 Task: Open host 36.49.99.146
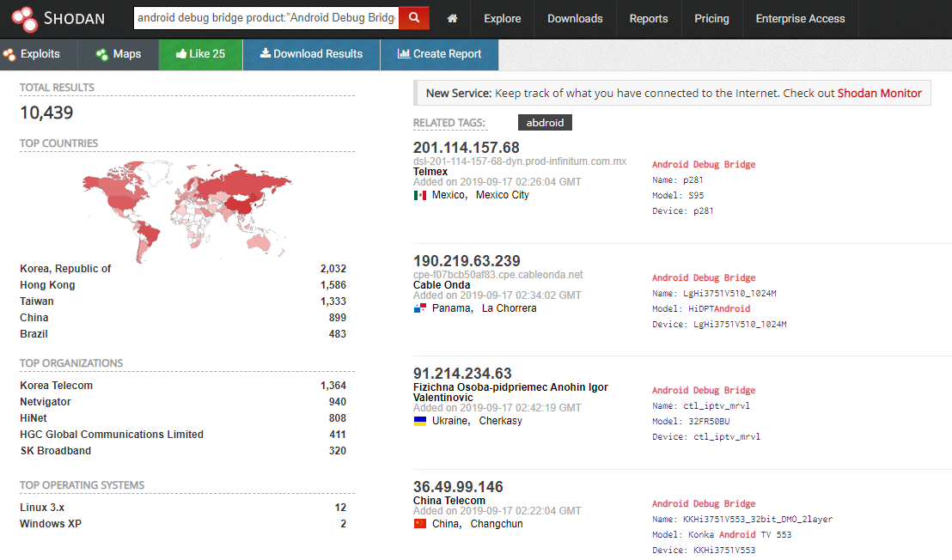(x=459, y=487)
